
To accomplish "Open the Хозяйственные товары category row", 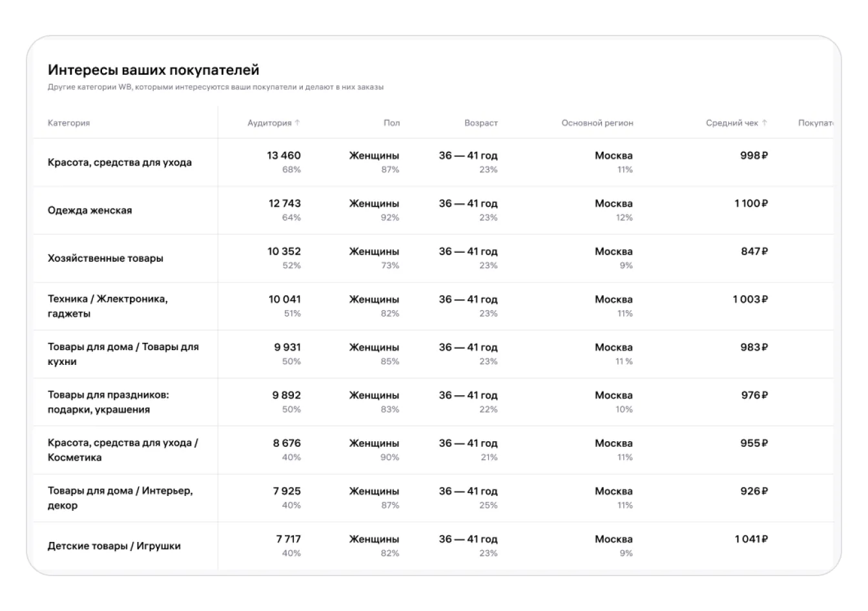I will pyautogui.click(x=105, y=258).
